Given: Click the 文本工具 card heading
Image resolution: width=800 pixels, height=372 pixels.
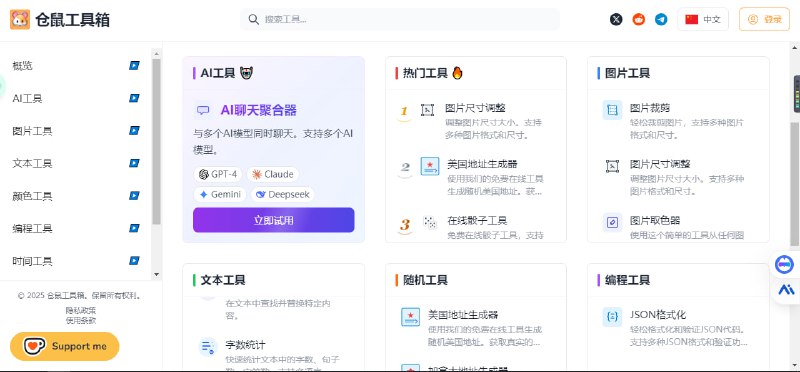Looking at the screenshot, I should pos(223,280).
